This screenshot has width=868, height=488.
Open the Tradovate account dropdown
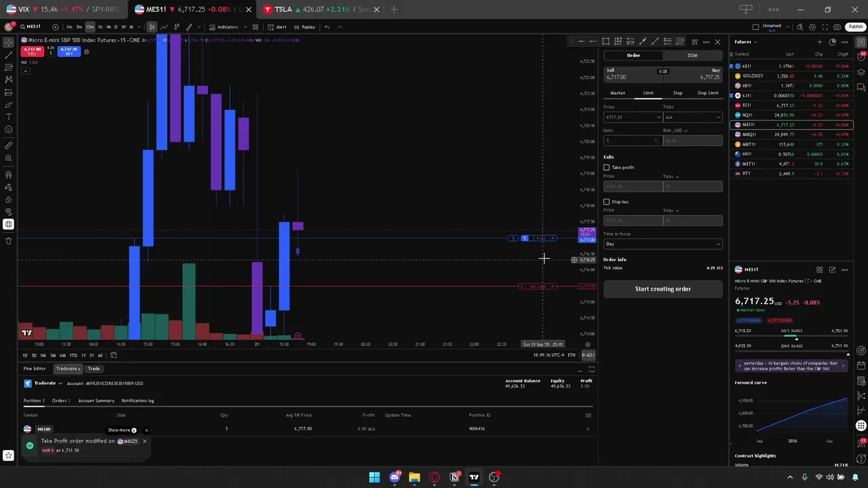45,384
